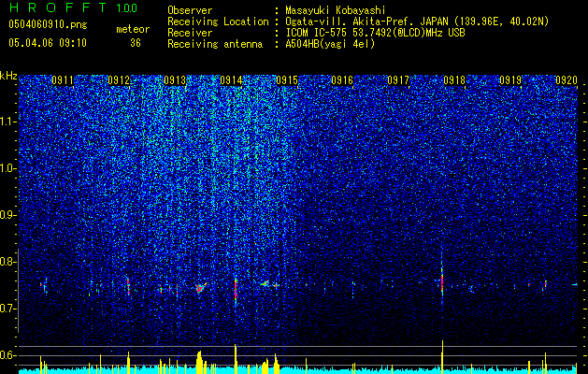The image size is (588, 374).
Task: Click the Observer label
Action: tap(190, 10)
